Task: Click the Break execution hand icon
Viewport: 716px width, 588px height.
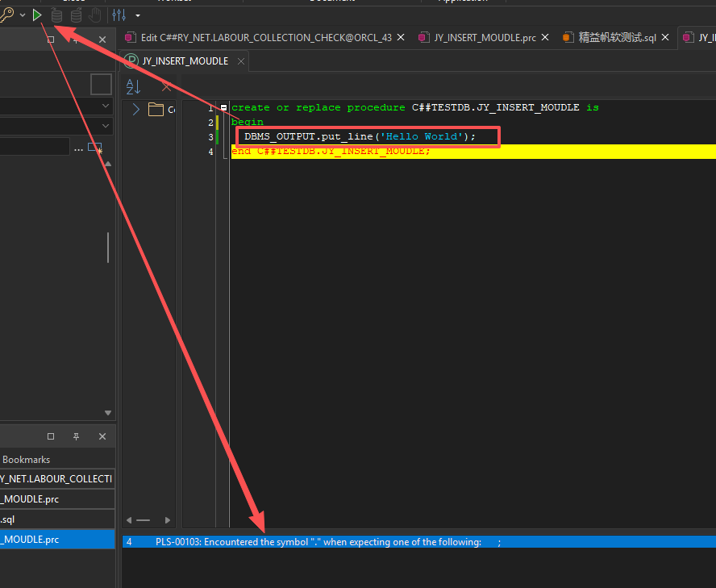Action: [x=95, y=15]
